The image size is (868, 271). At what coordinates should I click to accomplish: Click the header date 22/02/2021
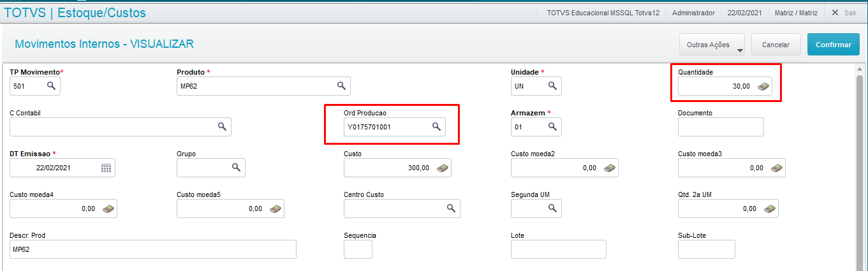(745, 13)
